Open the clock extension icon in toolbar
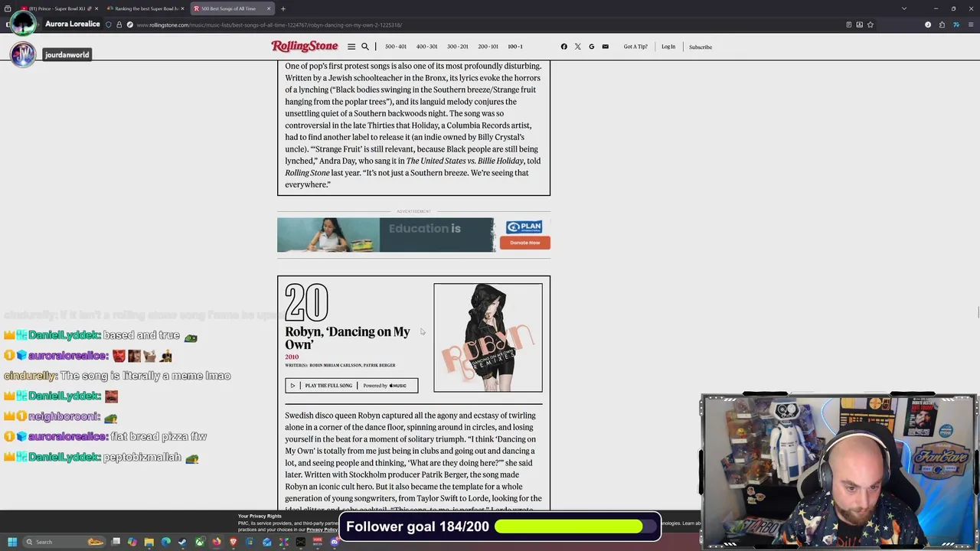Screen dimensions: 980x551 (x=928, y=24)
